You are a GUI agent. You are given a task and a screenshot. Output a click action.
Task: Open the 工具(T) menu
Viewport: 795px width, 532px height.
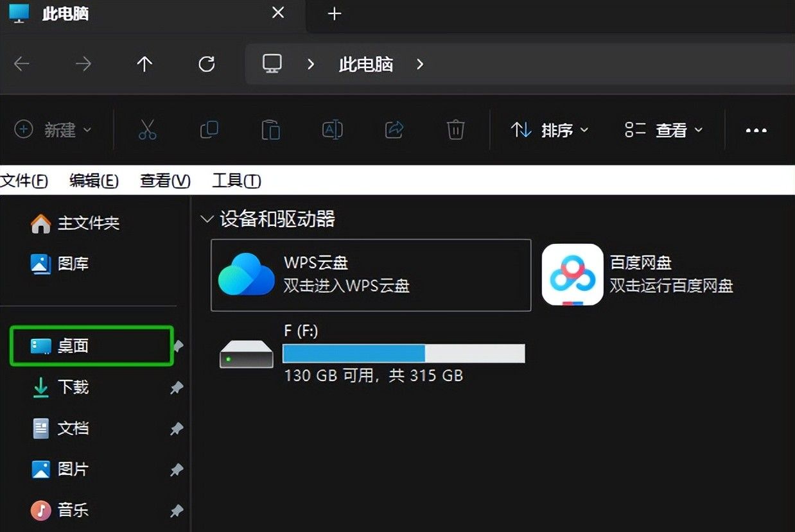tap(236, 181)
